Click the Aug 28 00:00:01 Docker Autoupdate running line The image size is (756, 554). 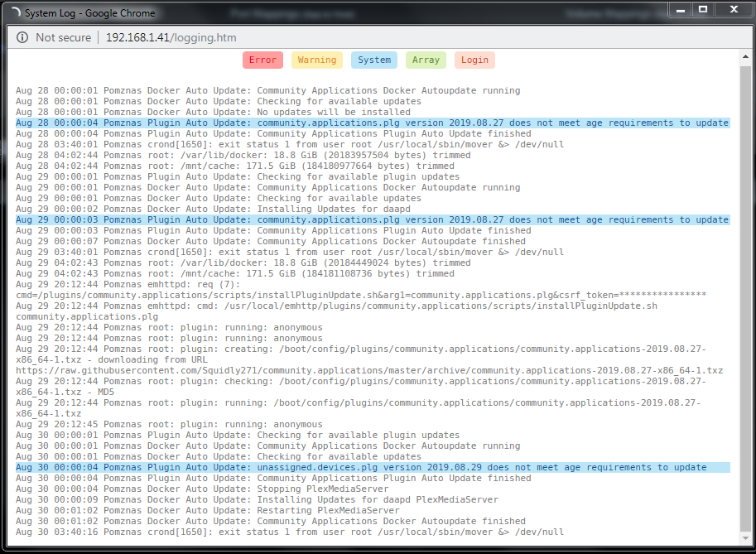268,90
